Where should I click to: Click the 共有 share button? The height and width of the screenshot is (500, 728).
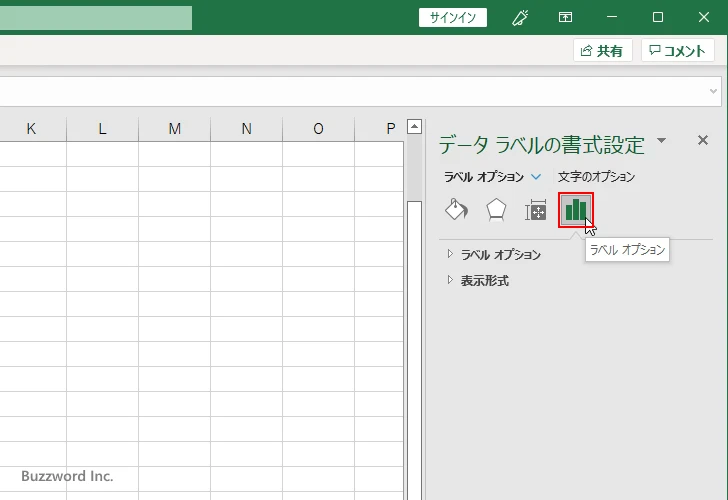[x=602, y=50]
